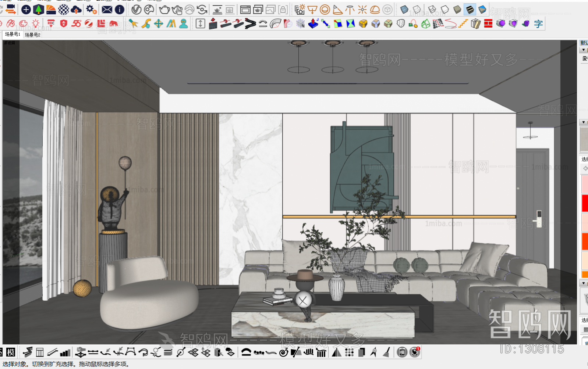Click the 模 icon in bottom toolbar
588x369 pixels.
click(11, 352)
